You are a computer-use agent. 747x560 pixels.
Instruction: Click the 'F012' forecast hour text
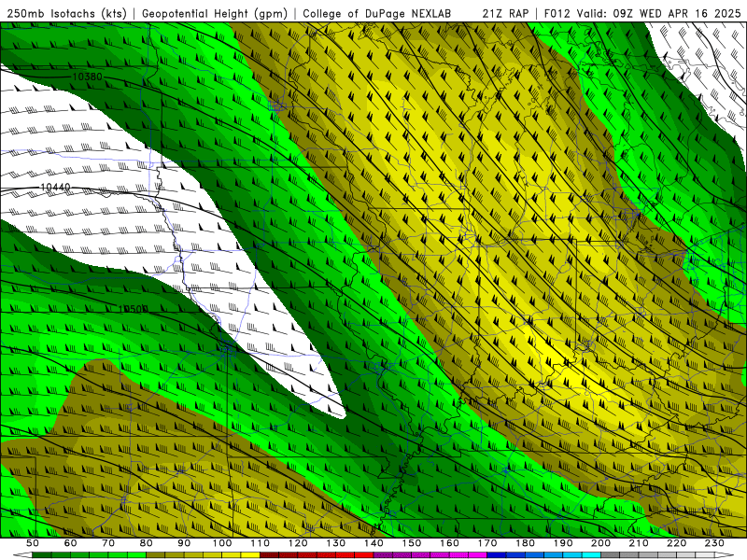pyautogui.click(x=557, y=13)
